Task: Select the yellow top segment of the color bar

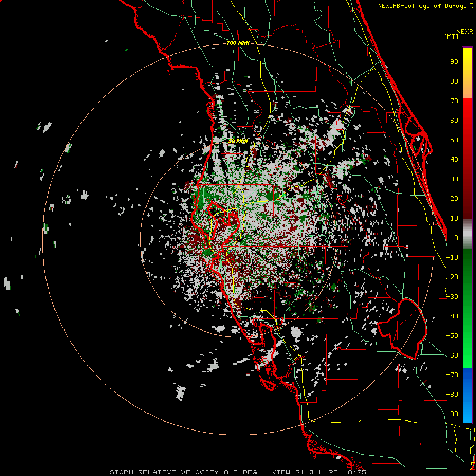Action: click(x=467, y=73)
